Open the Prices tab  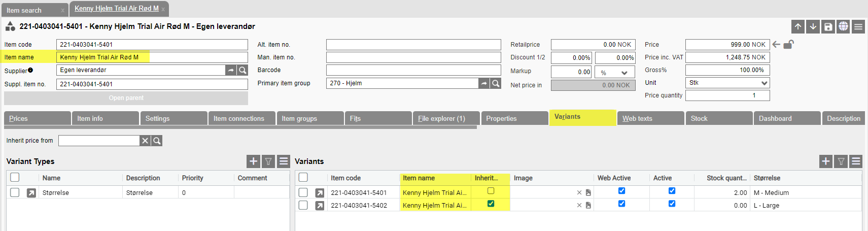[38, 118]
